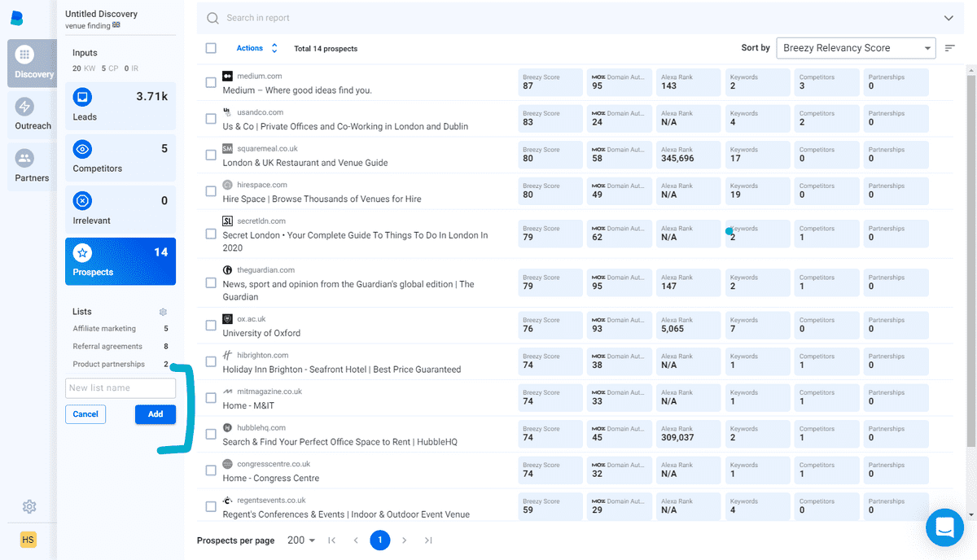Click the regentsevents.co.uk favicon
The width and height of the screenshot is (977, 560).
228,500
